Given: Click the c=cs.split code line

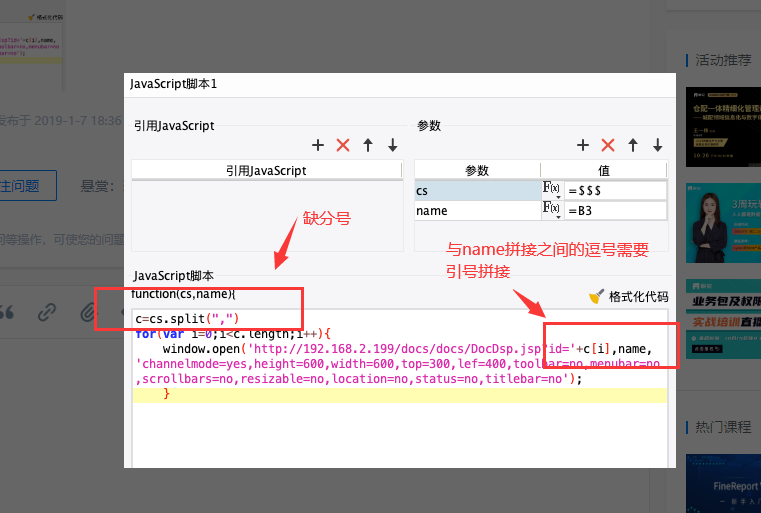Looking at the screenshot, I should (187, 319).
